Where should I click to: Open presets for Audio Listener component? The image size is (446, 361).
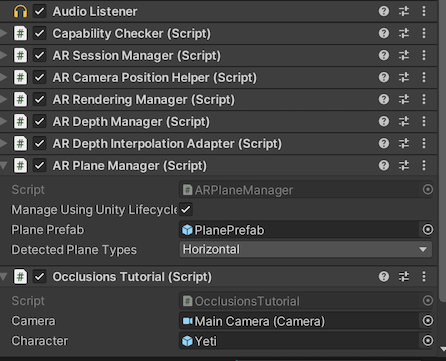[404, 11]
